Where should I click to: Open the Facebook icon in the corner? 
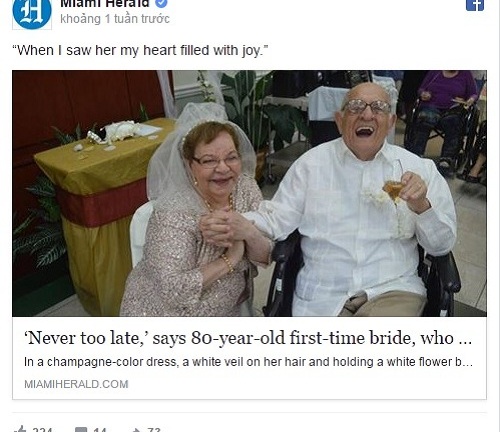pos(475,5)
